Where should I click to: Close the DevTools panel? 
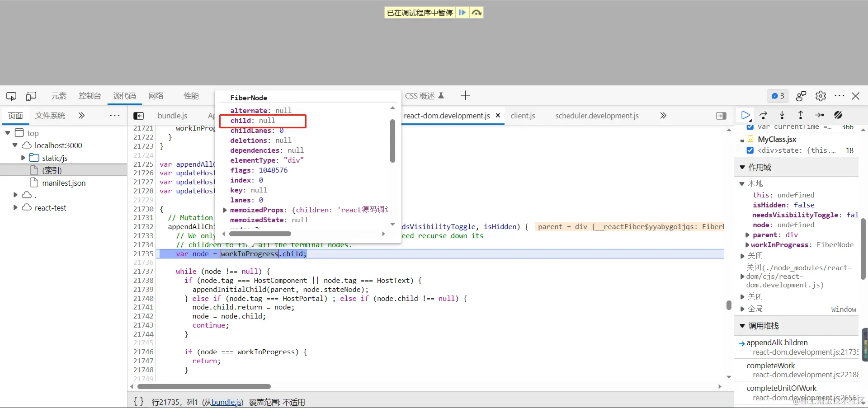click(x=856, y=96)
